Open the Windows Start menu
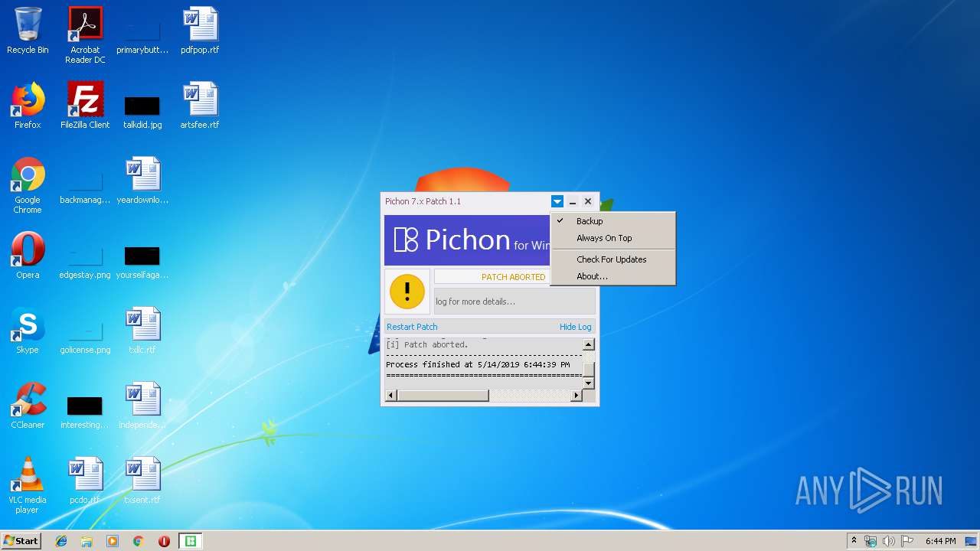 [x=21, y=541]
